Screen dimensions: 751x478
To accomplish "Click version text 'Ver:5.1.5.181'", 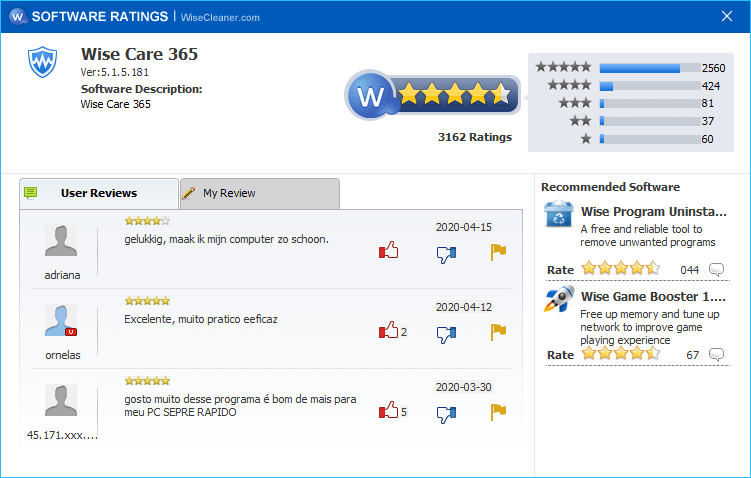I will click(114, 72).
